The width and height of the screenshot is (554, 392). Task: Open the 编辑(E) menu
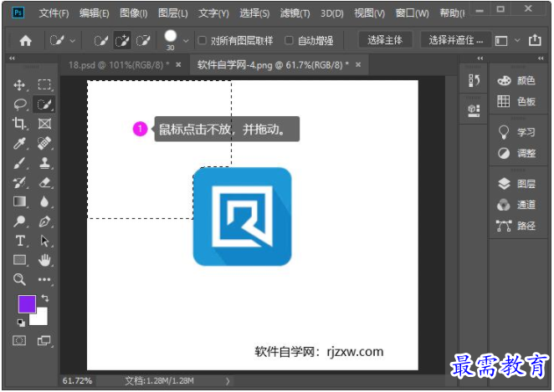tap(94, 13)
